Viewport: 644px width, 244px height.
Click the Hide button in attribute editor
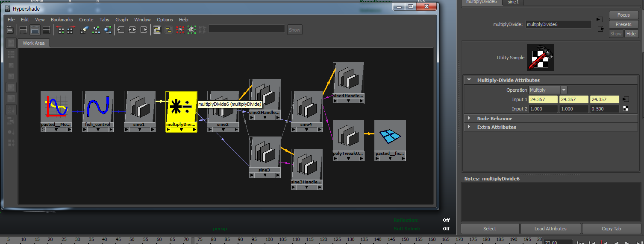(631, 34)
